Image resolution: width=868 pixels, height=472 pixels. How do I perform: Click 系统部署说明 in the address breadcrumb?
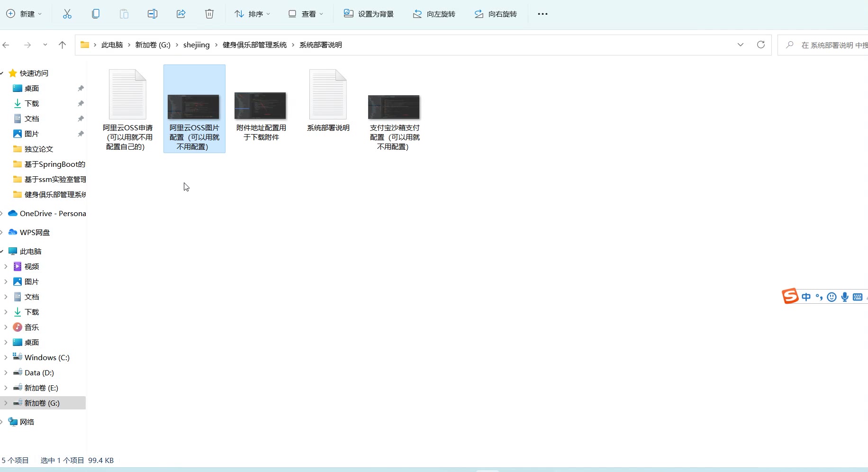point(320,45)
